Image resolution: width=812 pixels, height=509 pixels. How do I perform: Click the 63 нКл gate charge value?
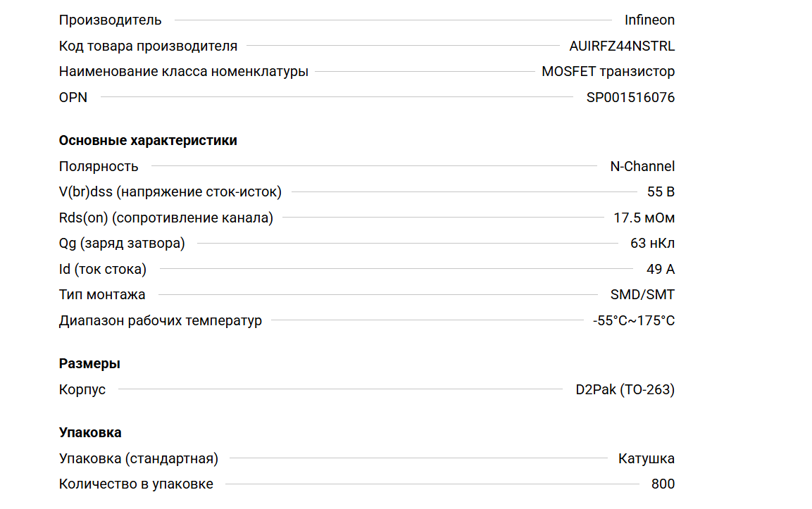click(652, 244)
